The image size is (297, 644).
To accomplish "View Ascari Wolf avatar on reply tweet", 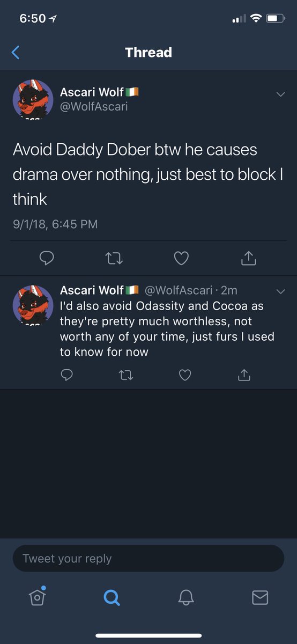I will pos(33,305).
